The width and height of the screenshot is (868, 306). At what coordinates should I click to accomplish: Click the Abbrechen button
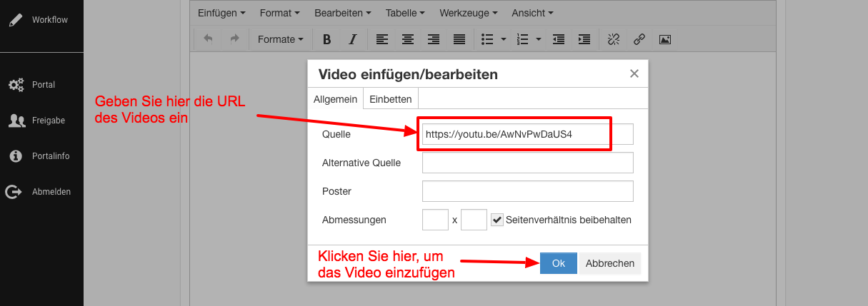(x=609, y=263)
